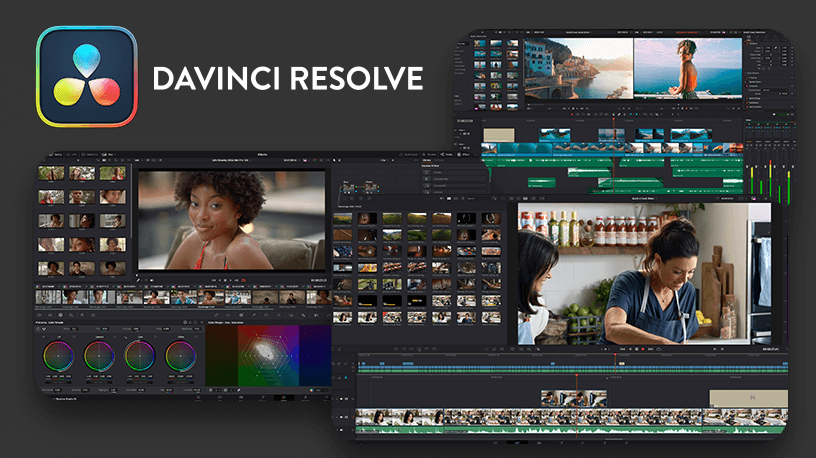
Task: Adjust the Lift color wheel
Action: tap(58, 356)
